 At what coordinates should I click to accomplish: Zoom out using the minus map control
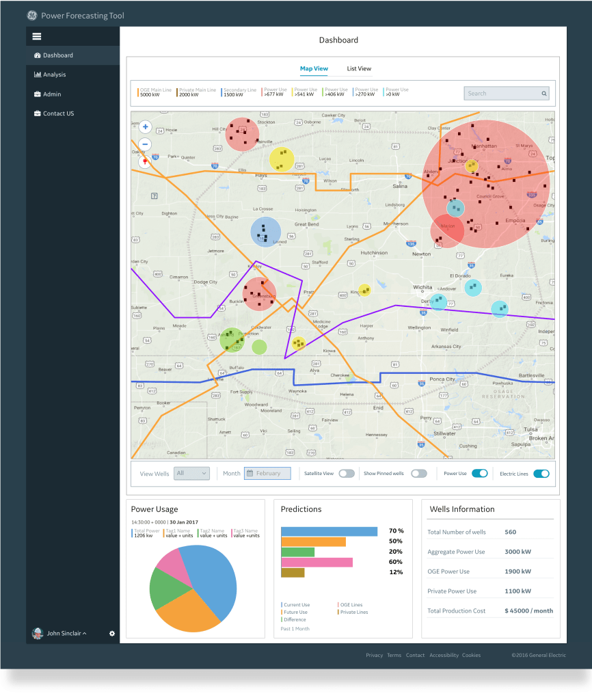(x=145, y=144)
